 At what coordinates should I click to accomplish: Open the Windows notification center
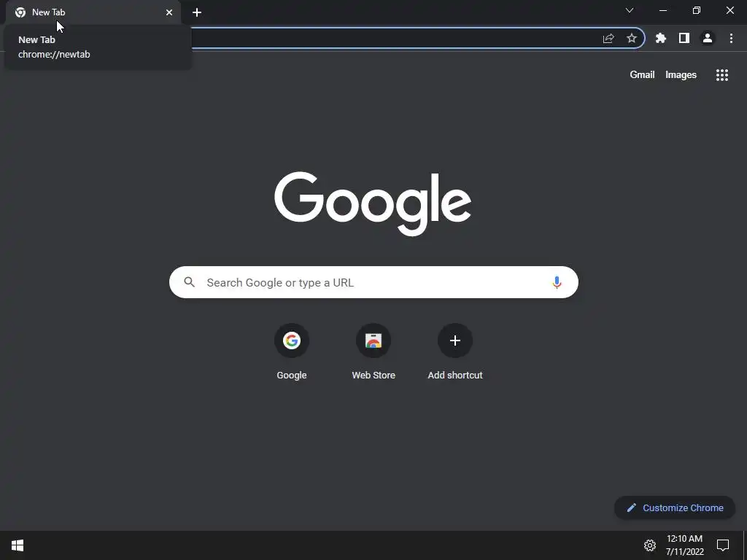(x=723, y=545)
